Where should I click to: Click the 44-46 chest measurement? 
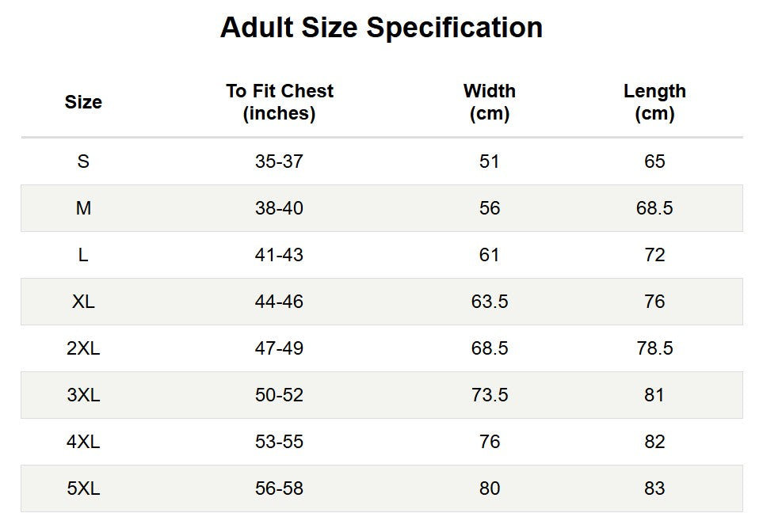280,302
